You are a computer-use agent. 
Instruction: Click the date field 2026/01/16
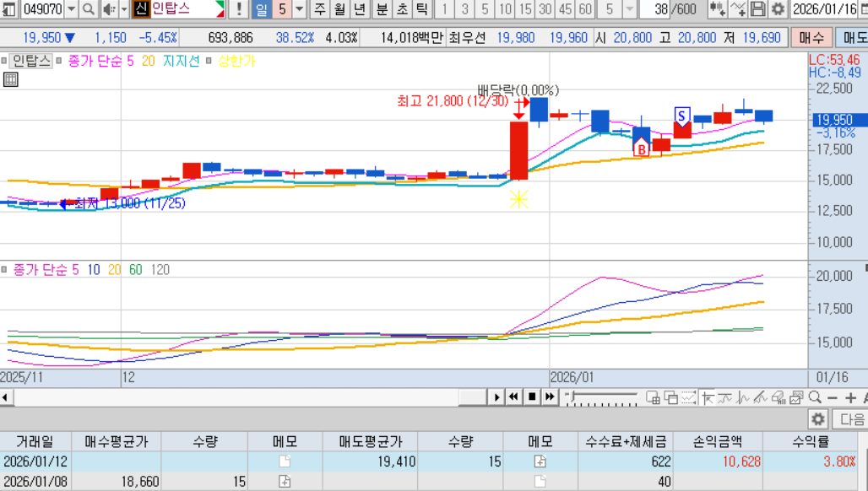(x=824, y=8)
